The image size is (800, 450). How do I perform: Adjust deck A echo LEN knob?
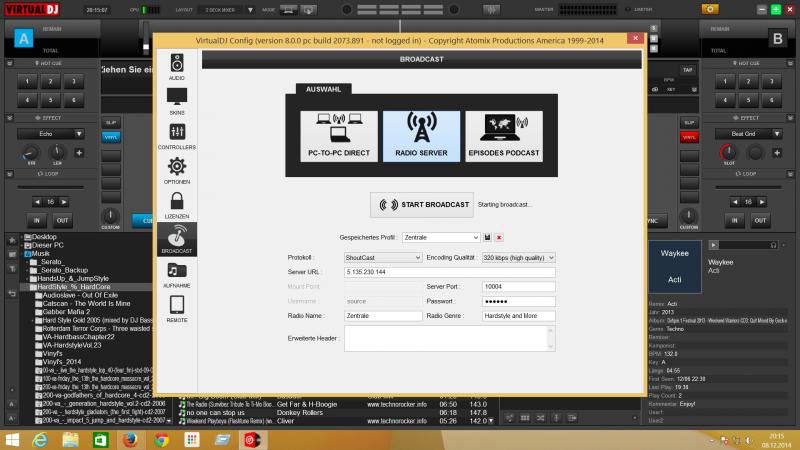[x=57, y=152]
